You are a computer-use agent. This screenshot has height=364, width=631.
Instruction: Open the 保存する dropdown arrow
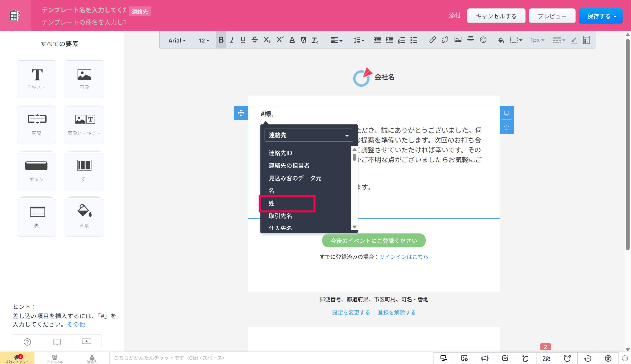click(615, 16)
